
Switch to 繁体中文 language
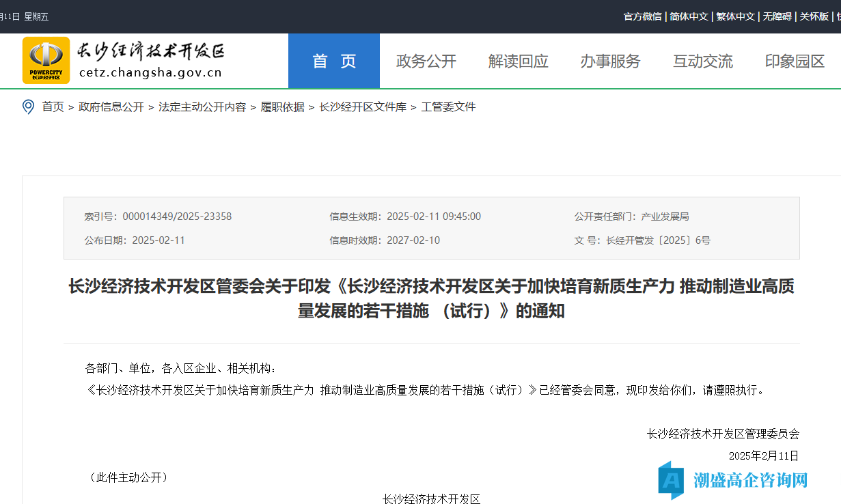[x=735, y=16]
